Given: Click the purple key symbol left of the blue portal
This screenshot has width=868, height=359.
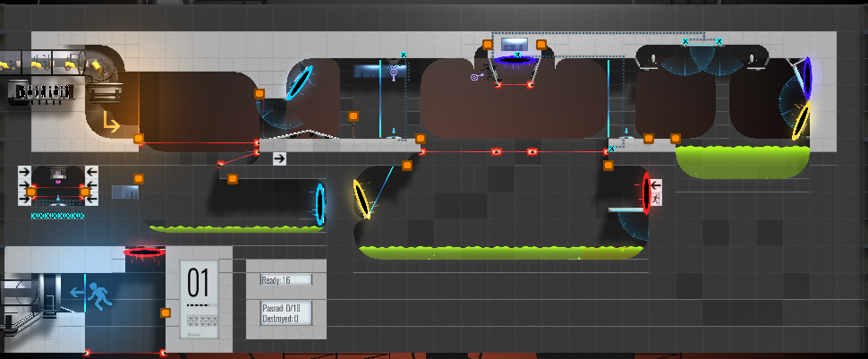Looking at the screenshot, I should (x=477, y=77).
